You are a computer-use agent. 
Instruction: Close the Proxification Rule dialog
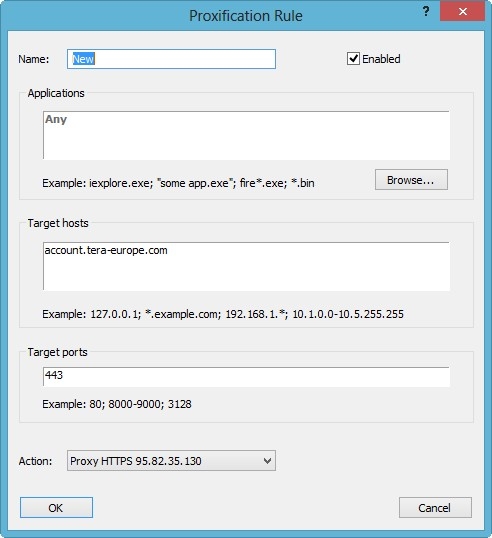462,11
